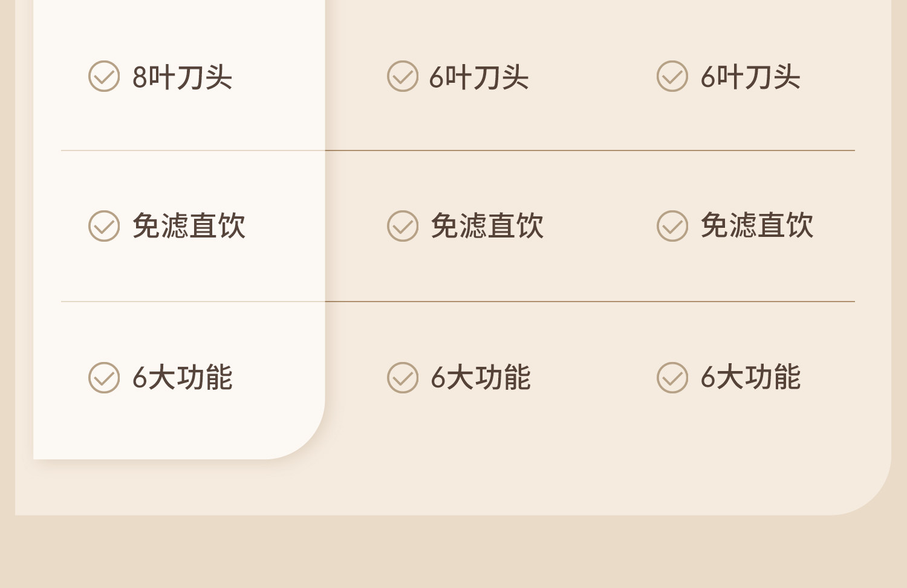Click check icon beside highlighted column 免滤直饮
The height and width of the screenshot is (588, 907).
(104, 226)
